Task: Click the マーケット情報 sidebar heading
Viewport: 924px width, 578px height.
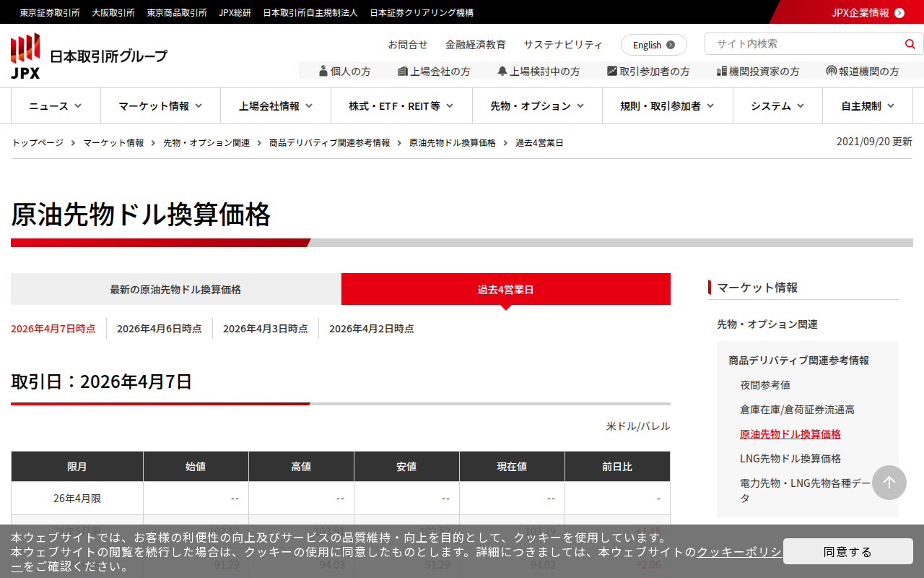Action: 757,288
